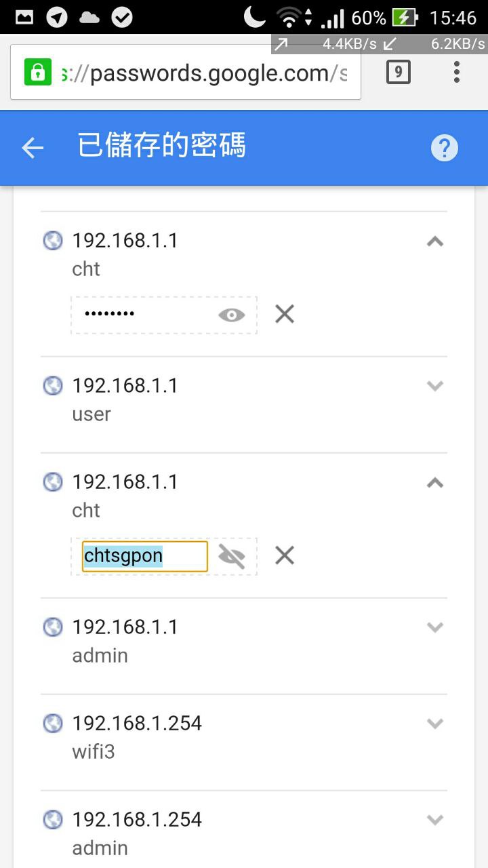Expand the wifi3 password entry

click(435, 724)
